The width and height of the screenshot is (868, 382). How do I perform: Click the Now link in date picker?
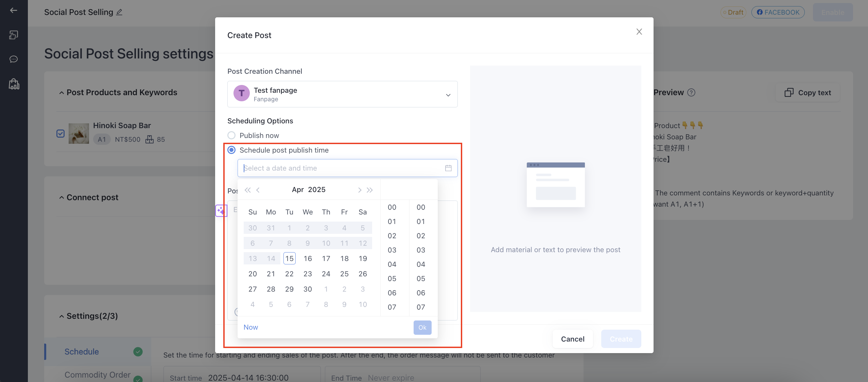[x=251, y=327]
